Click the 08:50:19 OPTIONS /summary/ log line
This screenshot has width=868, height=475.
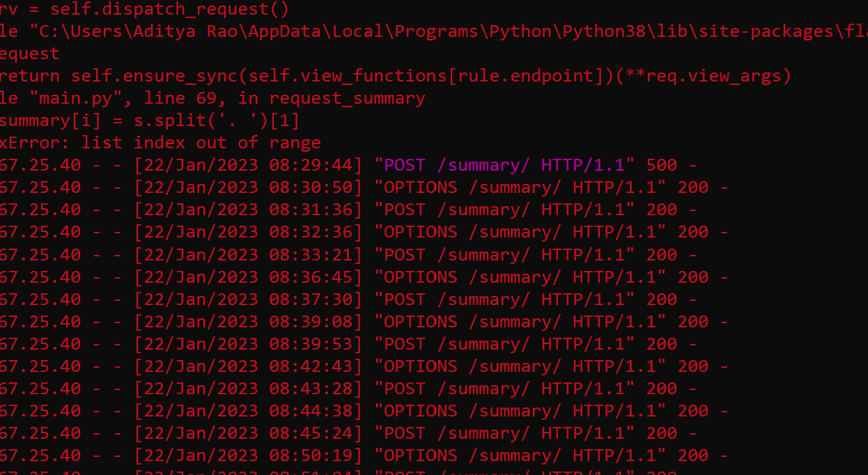(364, 455)
